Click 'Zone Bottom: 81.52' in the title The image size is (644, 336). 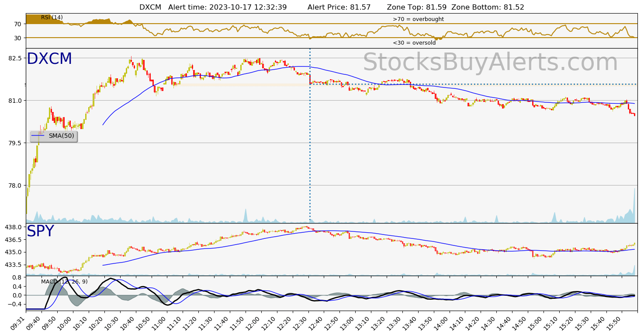[x=488, y=7]
